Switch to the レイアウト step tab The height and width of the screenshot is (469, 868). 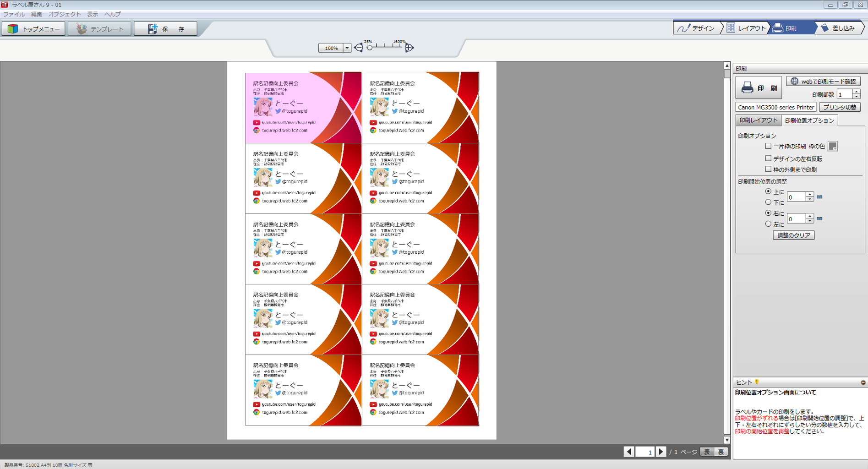(x=746, y=28)
